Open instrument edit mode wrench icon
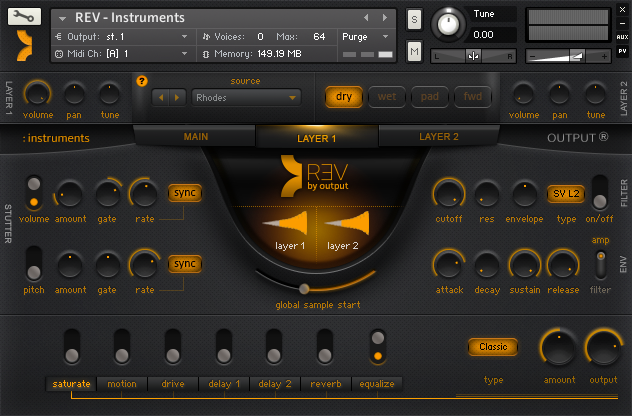The height and width of the screenshot is (416, 632). click(24, 17)
